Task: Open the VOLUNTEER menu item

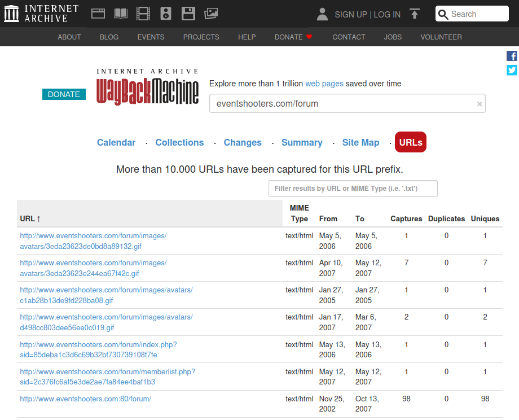Action: point(441,37)
